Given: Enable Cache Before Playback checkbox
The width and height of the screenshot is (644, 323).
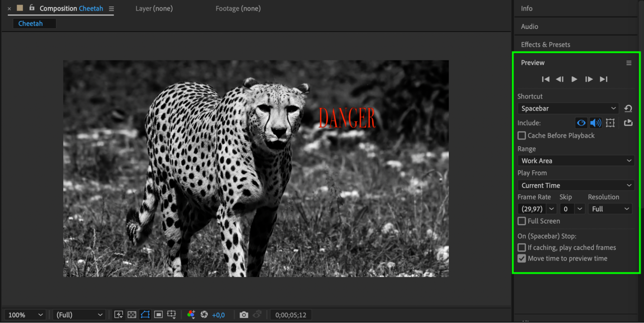Looking at the screenshot, I should coord(522,136).
